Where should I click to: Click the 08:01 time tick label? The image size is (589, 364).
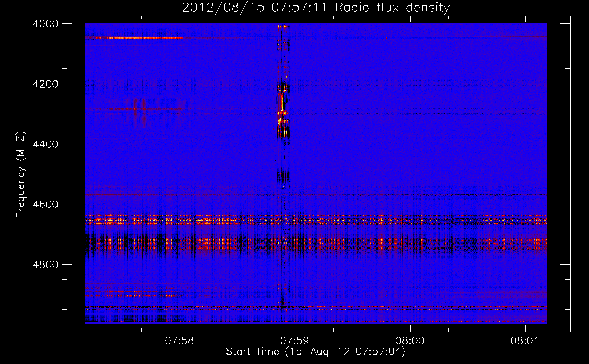click(525, 341)
